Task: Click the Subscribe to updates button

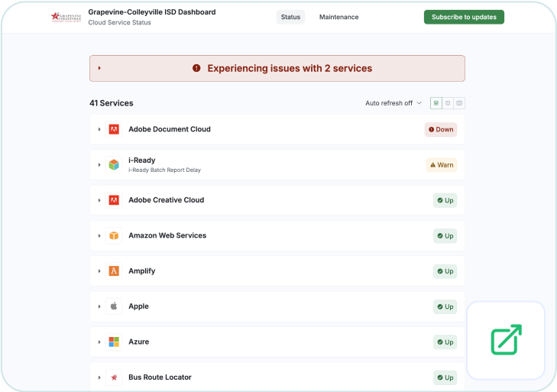Action: click(x=464, y=17)
